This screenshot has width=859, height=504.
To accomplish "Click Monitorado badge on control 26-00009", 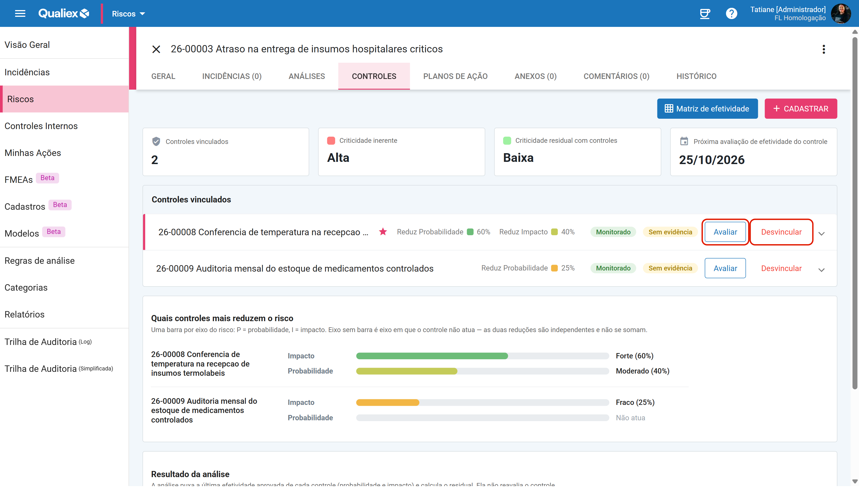I will click(613, 268).
